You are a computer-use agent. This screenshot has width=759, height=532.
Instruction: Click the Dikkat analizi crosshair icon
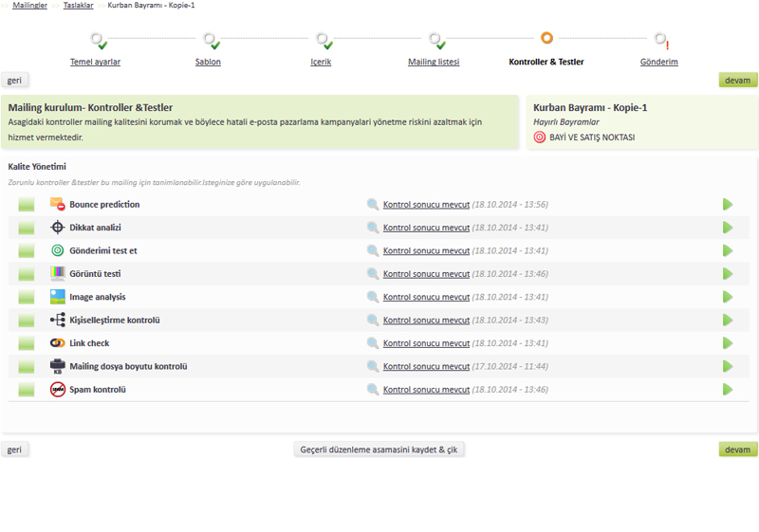point(57,228)
